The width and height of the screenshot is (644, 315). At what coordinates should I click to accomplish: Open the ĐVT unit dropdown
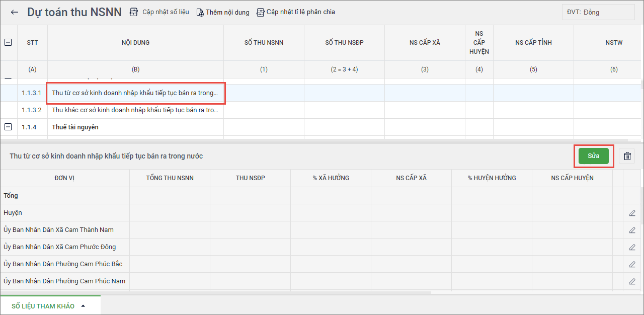(598, 12)
